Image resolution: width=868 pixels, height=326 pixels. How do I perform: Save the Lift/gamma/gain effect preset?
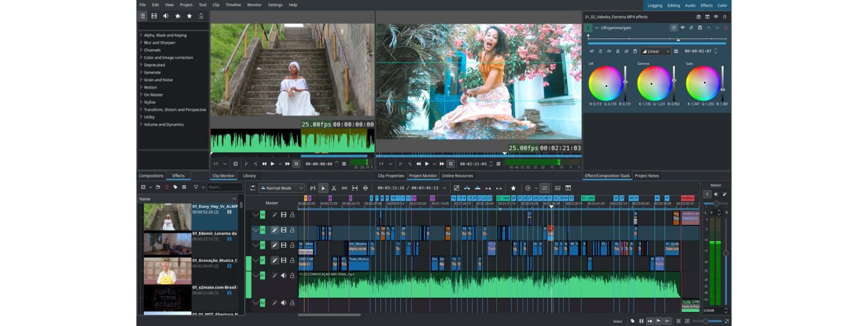click(700, 28)
